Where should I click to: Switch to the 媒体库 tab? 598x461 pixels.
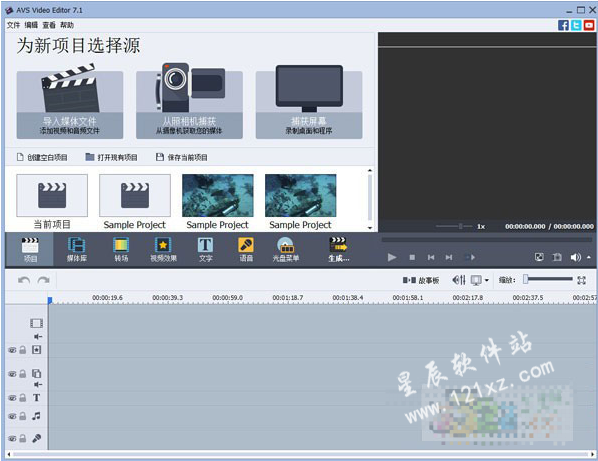tap(77, 250)
